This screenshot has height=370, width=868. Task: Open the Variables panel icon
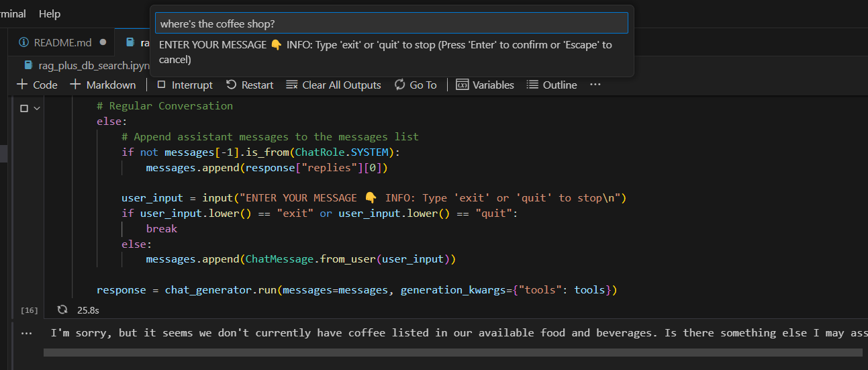462,85
